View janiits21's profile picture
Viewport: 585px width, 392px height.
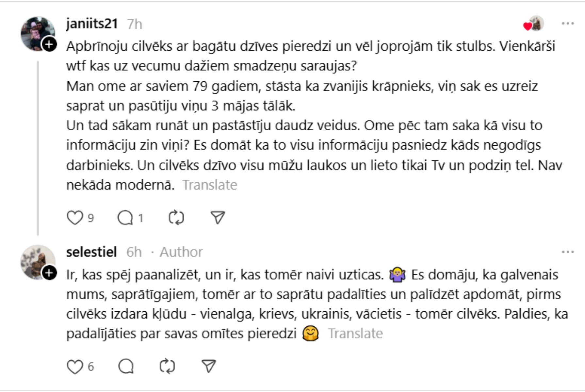point(36,32)
